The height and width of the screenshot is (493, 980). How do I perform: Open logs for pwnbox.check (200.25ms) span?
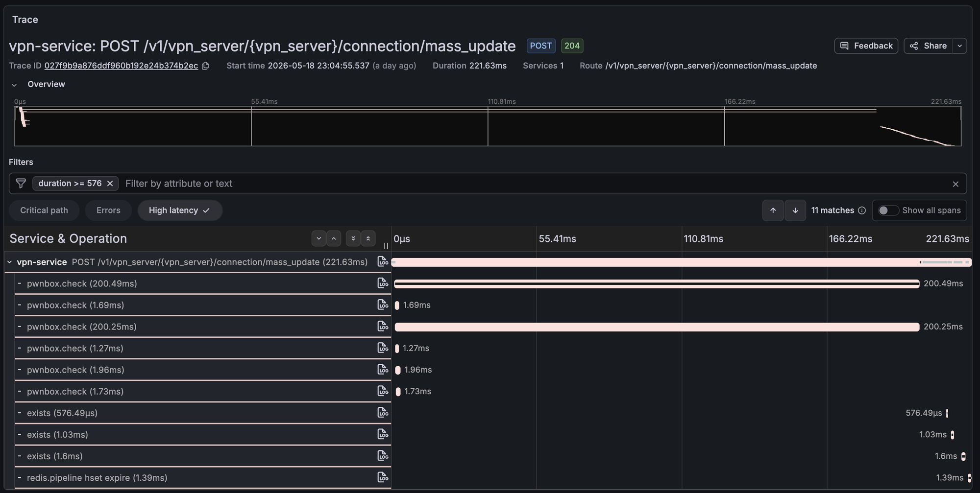(x=383, y=326)
